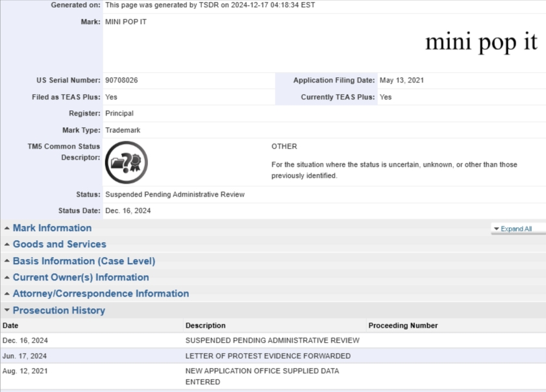The width and height of the screenshot is (546, 392).
Task: Click the Description column header
Action: (205, 326)
